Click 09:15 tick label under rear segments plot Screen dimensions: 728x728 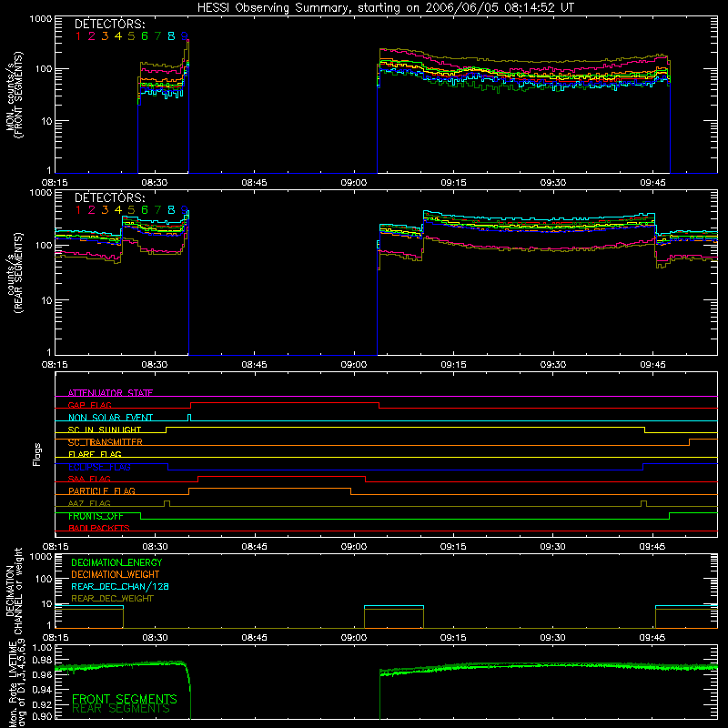point(453,365)
